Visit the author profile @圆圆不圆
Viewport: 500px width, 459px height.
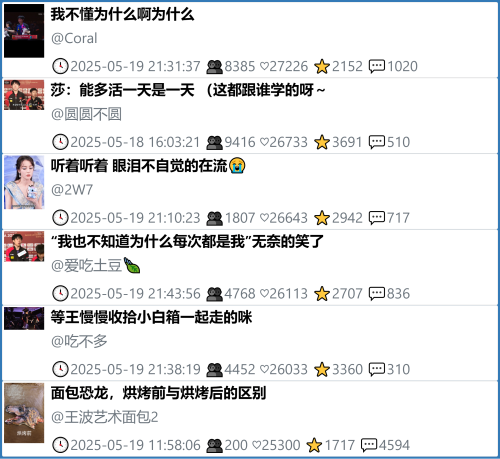pyautogui.click(x=86, y=114)
